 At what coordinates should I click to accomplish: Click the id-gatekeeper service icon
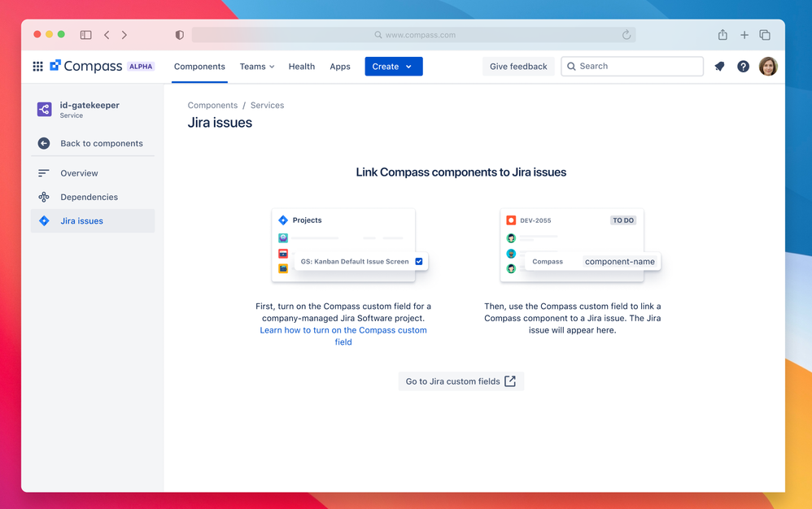pos(45,109)
